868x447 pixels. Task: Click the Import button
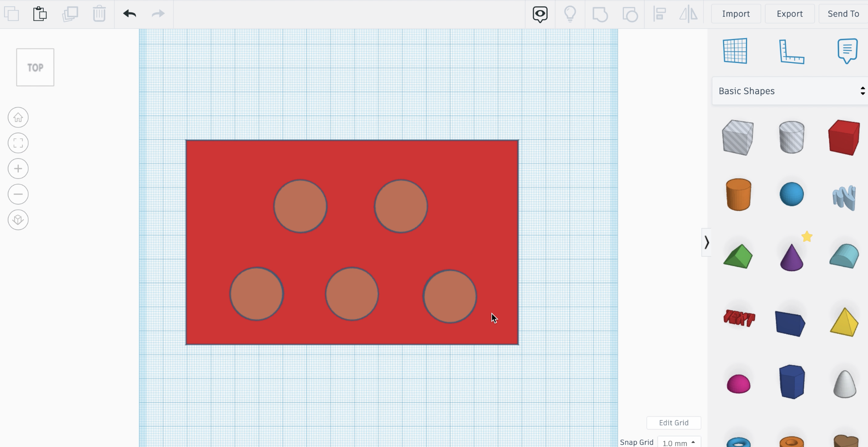[736, 14]
